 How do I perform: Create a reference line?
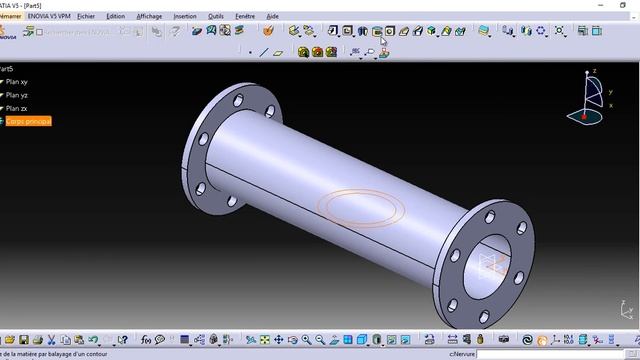pos(264,52)
